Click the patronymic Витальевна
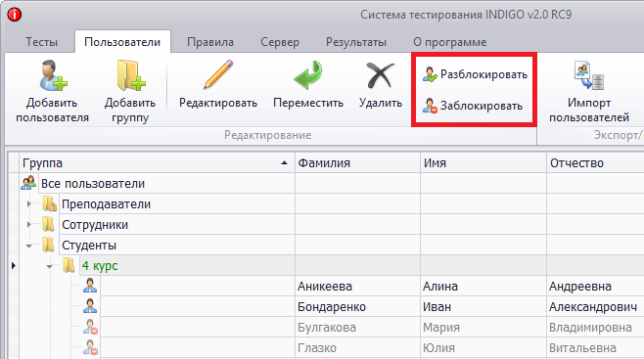This screenshot has height=359, width=644. click(x=582, y=348)
